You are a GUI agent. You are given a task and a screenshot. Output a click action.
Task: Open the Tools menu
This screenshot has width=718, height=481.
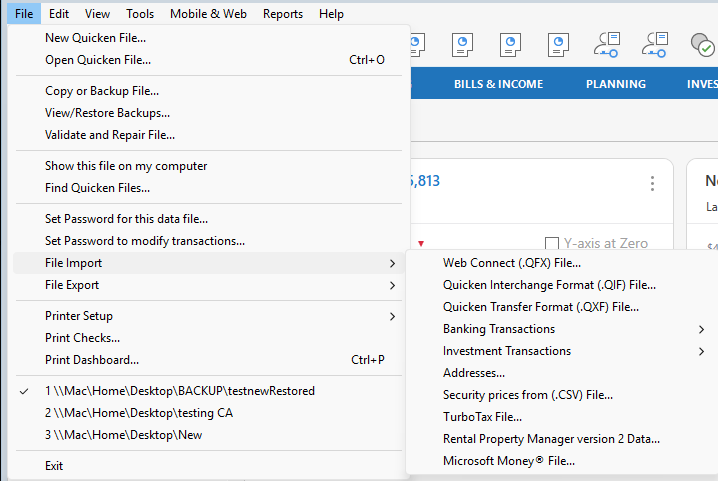(140, 14)
